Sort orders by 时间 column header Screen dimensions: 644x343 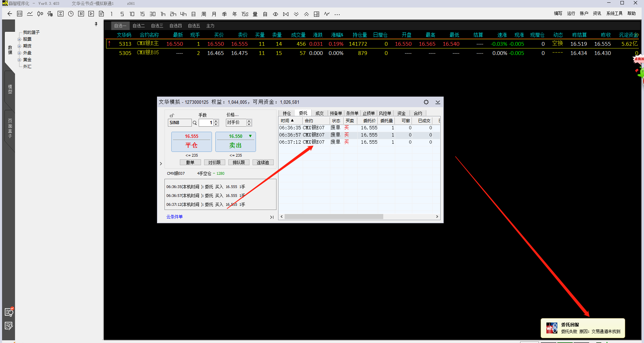[287, 121]
